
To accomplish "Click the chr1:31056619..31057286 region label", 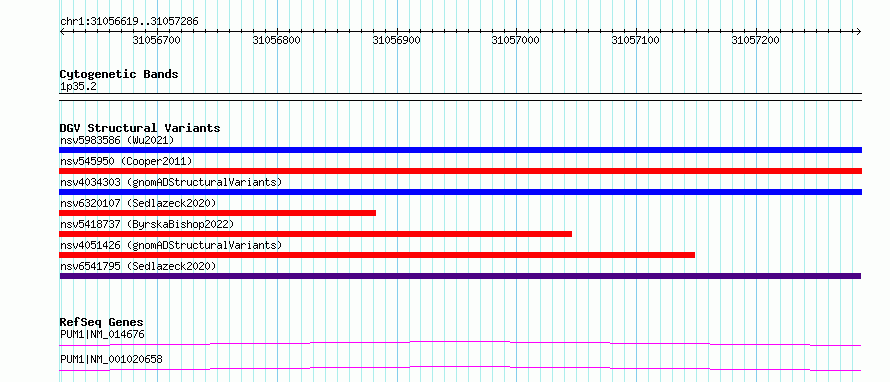I will [x=129, y=22].
